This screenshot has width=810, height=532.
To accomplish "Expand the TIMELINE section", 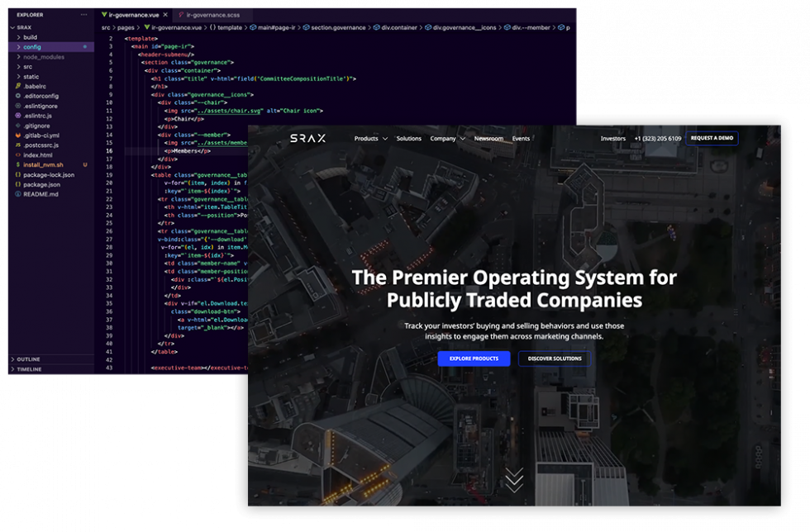I will pos(29,369).
